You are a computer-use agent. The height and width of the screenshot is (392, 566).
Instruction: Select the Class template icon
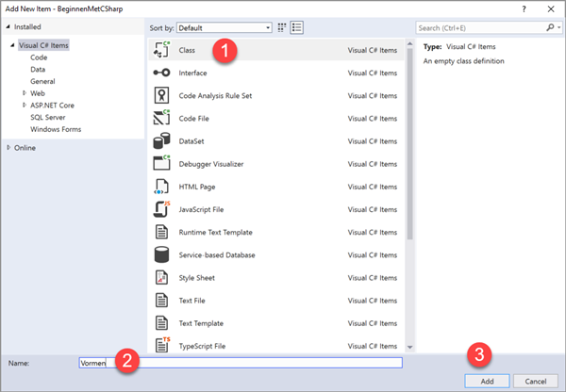coord(161,50)
